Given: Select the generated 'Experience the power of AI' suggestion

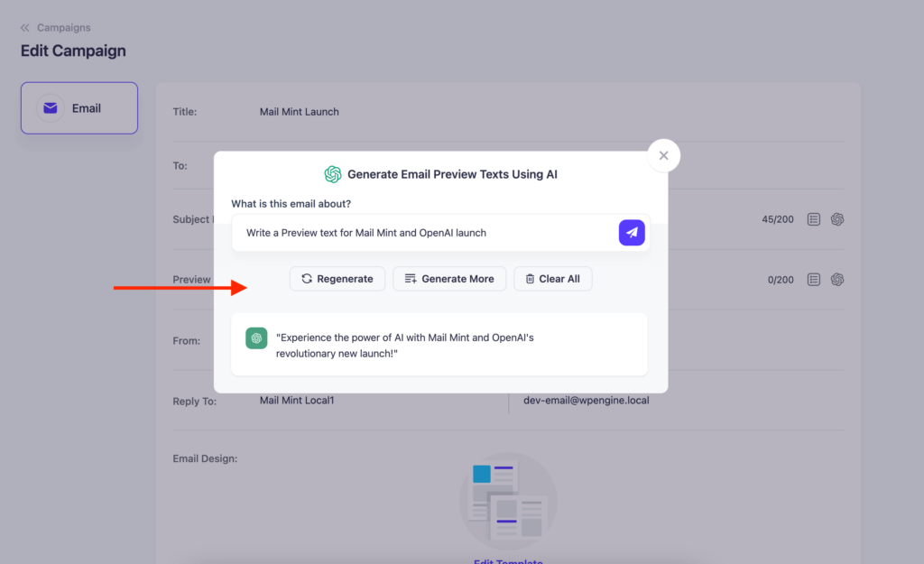Looking at the screenshot, I should pos(439,345).
